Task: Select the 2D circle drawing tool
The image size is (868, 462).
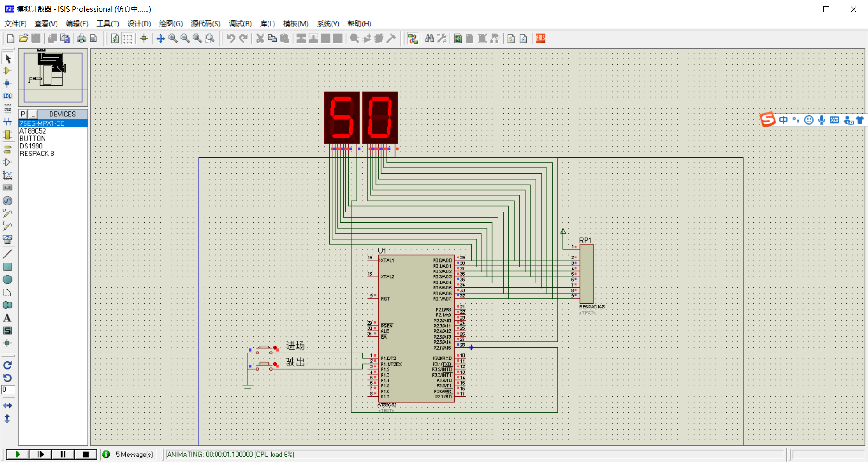Action: (7, 280)
